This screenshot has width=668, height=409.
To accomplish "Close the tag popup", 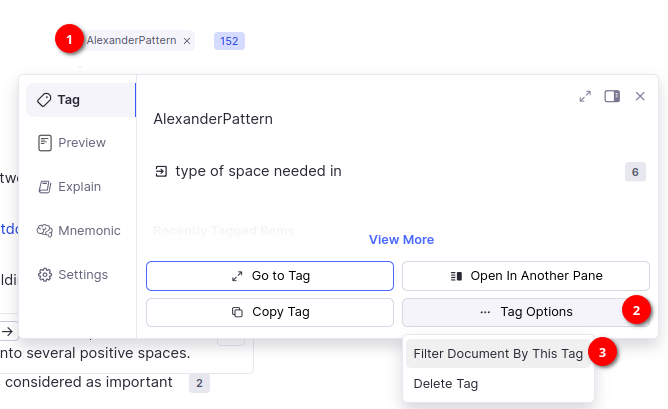I will pyautogui.click(x=640, y=96).
